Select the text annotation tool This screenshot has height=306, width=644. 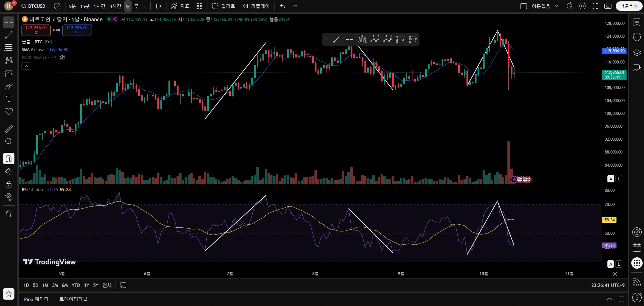coord(9,99)
